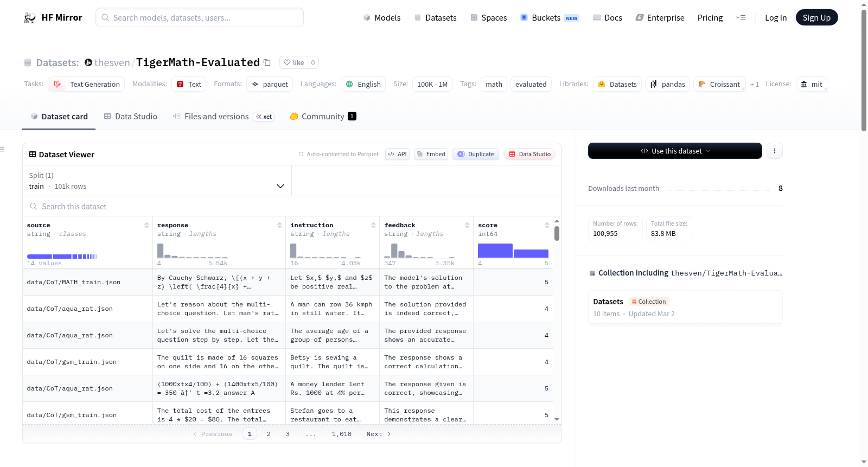
Task: Go to the Pricing page
Action: [710, 17]
